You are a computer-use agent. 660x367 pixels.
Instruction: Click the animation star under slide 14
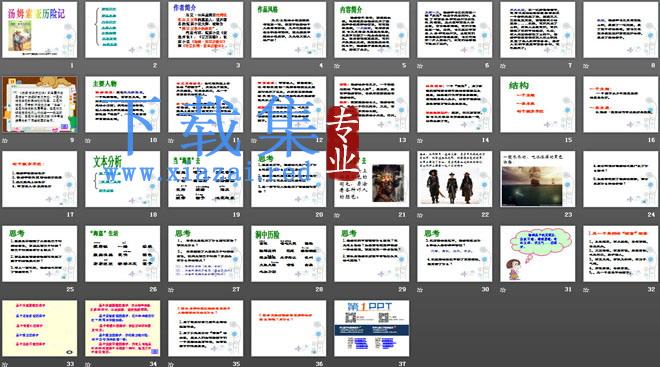tap(420, 141)
